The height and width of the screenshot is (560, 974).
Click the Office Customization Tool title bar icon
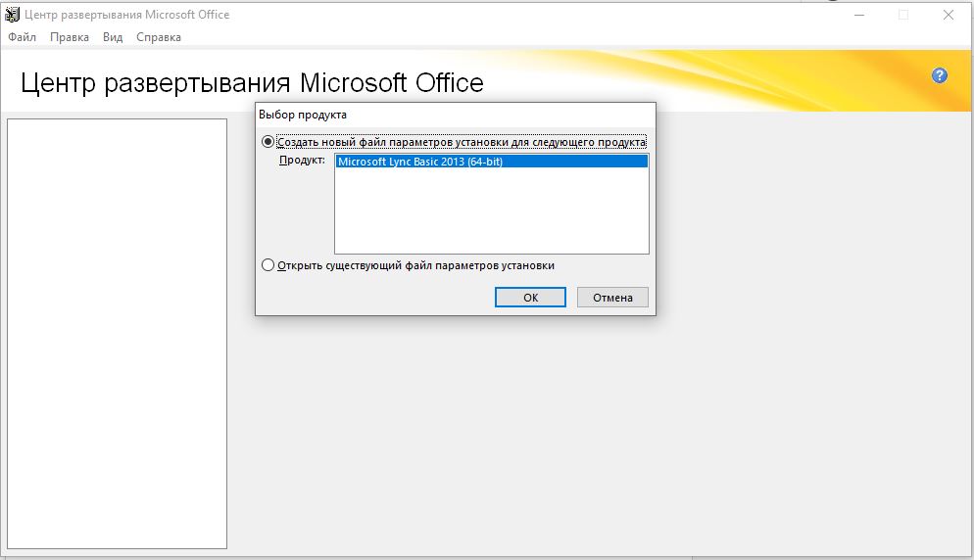click(12, 15)
